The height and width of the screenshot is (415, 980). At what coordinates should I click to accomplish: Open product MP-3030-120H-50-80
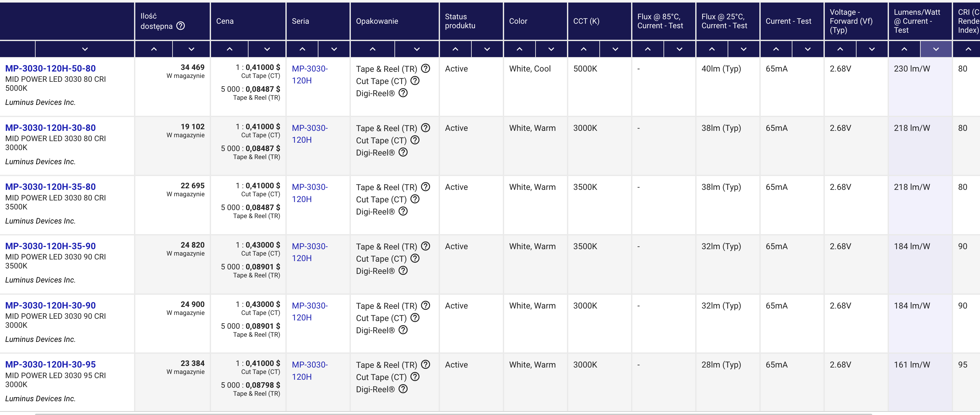click(x=51, y=68)
